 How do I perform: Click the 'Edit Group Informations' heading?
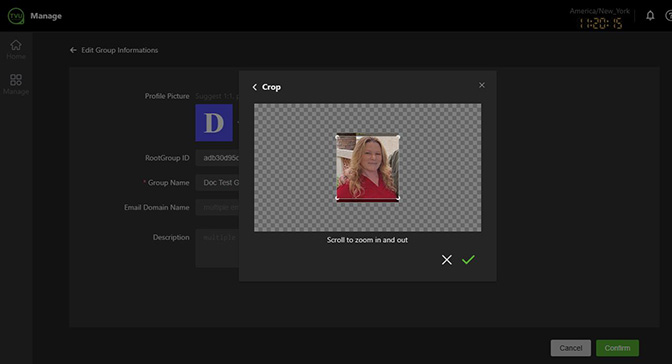(120, 50)
